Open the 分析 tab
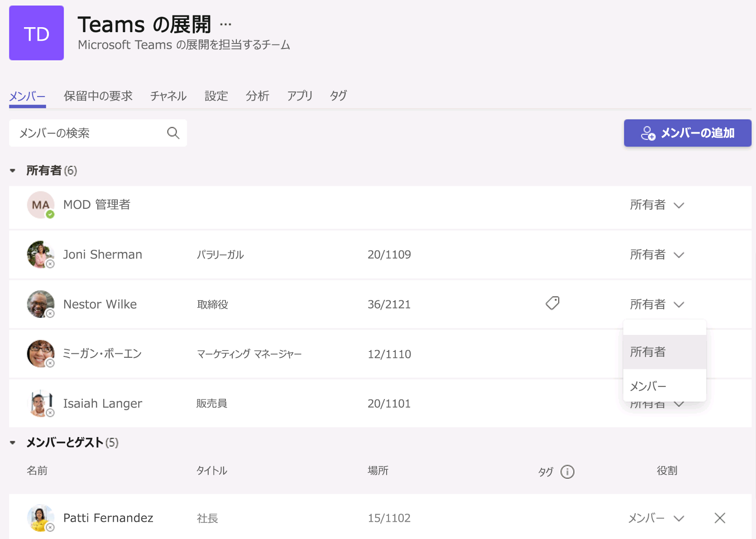Image resolution: width=756 pixels, height=539 pixels. click(x=258, y=96)
